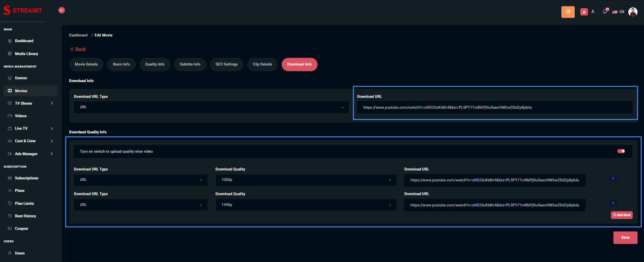Click the Add More button
Image resolution: width=644 pixels, height=262 pixels.
pos(622,215)
